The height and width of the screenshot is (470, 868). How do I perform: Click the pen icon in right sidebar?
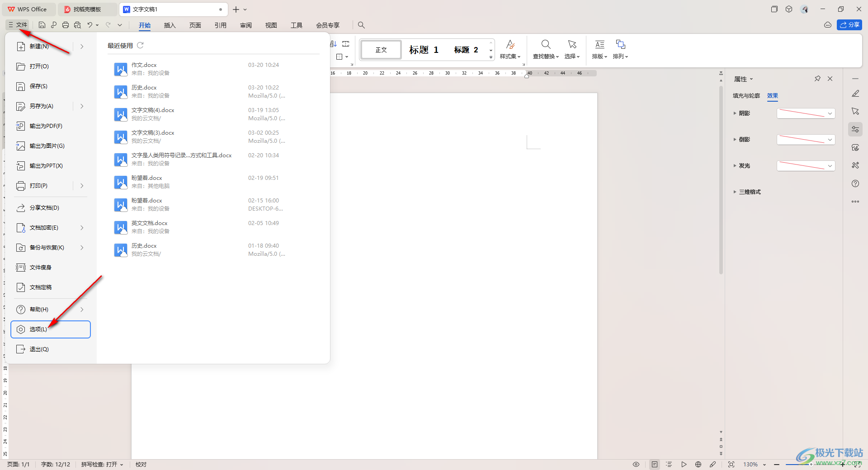point(855,94)
